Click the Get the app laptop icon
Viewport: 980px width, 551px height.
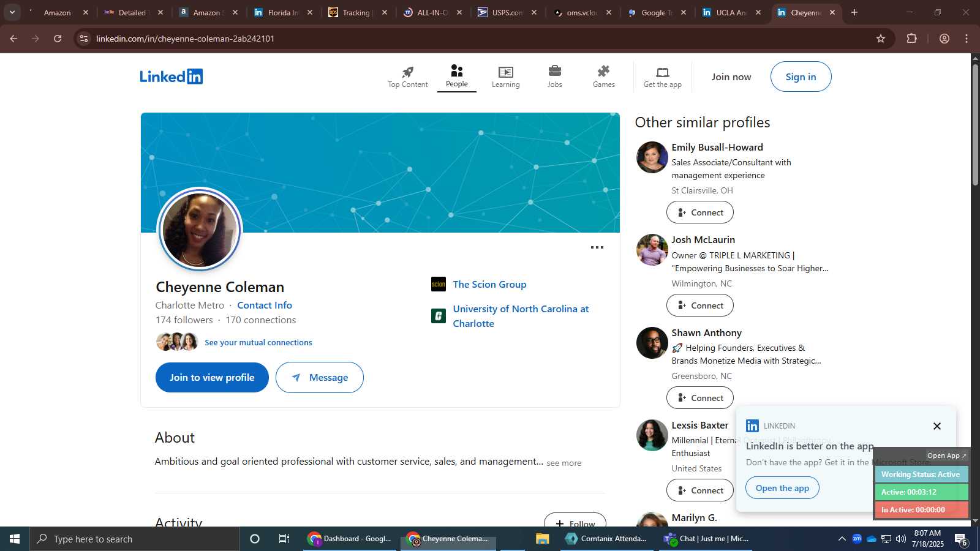pyautogui.click(x=663, y=72)
